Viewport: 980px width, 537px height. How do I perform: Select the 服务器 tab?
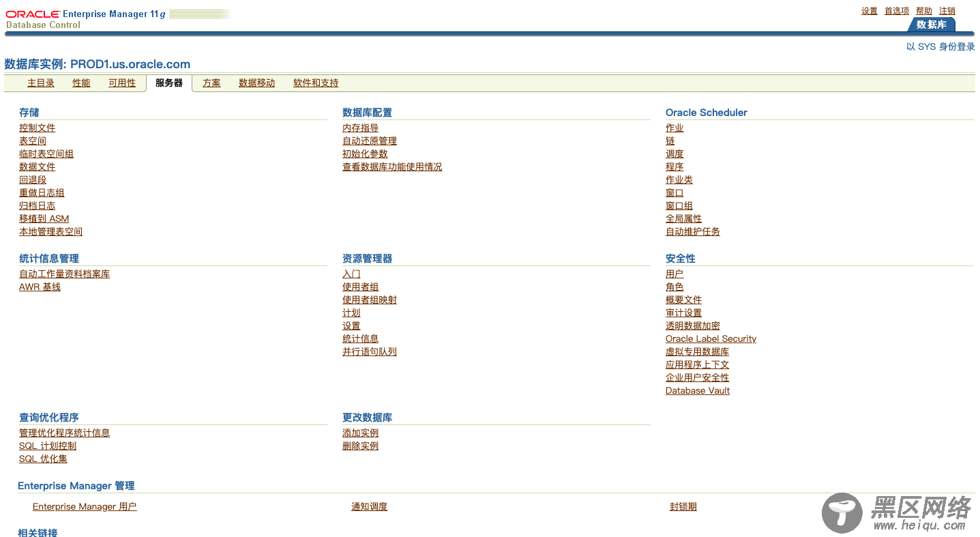click(169, 83)
